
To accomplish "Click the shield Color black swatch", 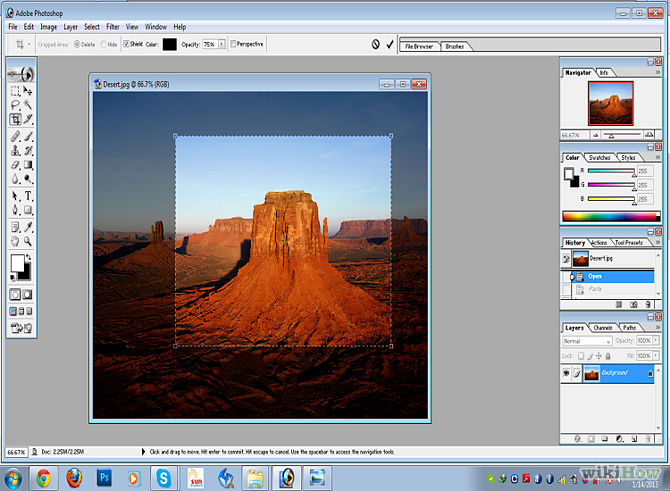I will [x=170, y=44].
